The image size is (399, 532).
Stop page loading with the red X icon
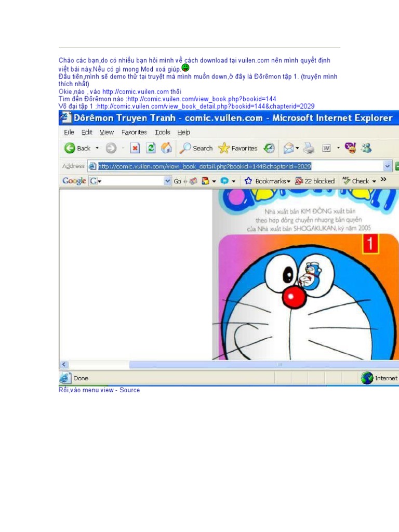[135, 148]
